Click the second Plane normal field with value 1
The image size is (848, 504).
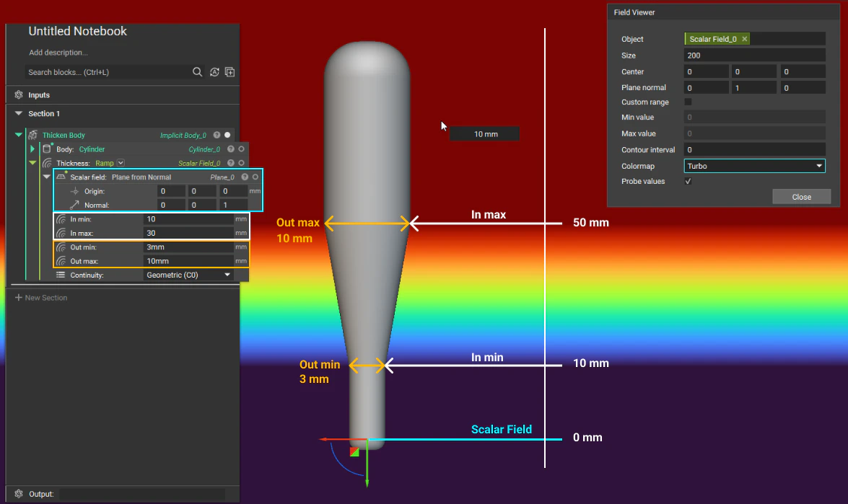point(754,87)
